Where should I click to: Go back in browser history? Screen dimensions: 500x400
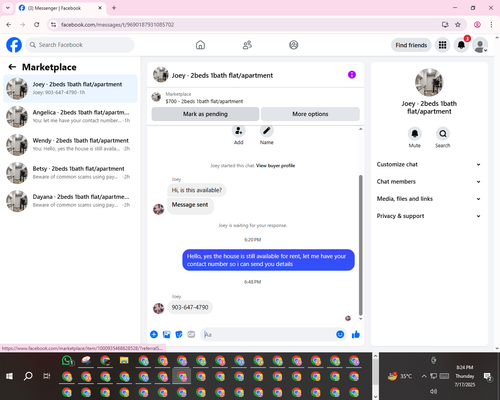tap(9, 25)
